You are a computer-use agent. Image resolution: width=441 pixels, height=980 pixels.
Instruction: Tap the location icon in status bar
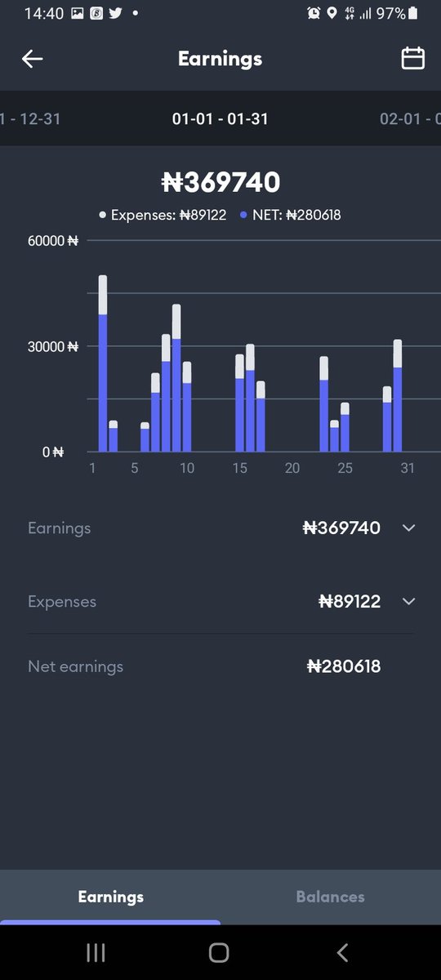click(x=332, y=13)
